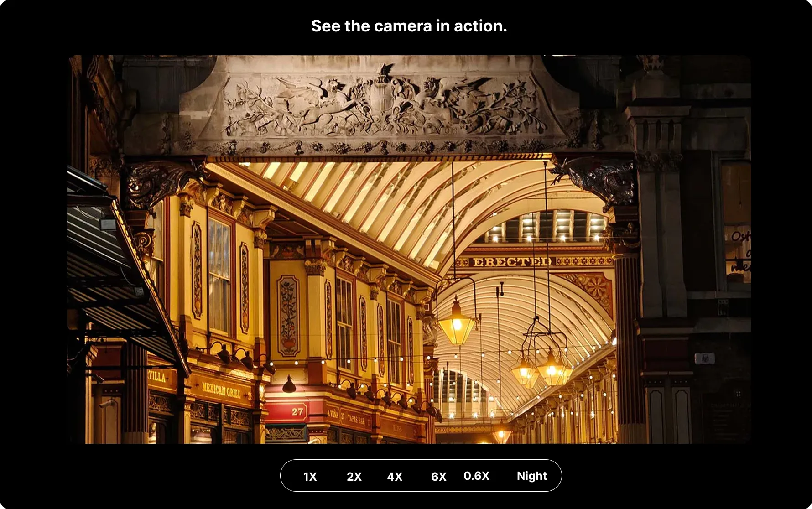Image resolution: width=812 pixels, height=509 pixels.
Task: Click the TILLA sign at lower left
Action: coord(157,376)
